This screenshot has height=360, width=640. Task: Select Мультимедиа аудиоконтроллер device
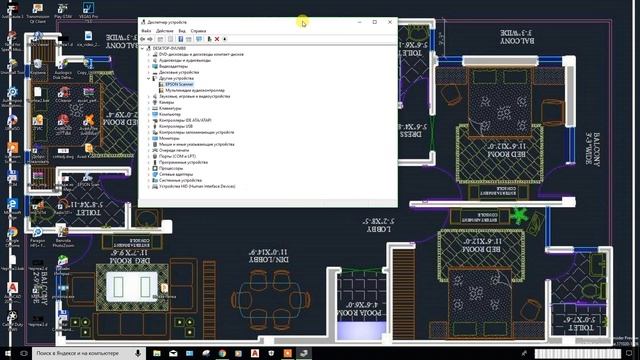pyautogui.click(x=195, y=90)
